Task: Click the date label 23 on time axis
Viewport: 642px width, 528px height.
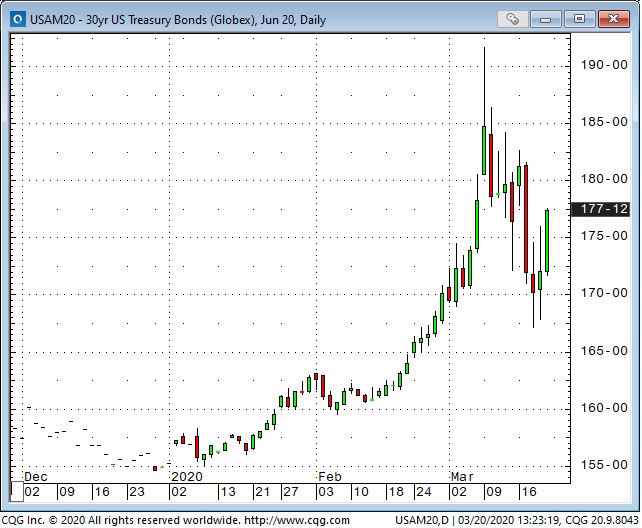Action: [x=137, y=492]
